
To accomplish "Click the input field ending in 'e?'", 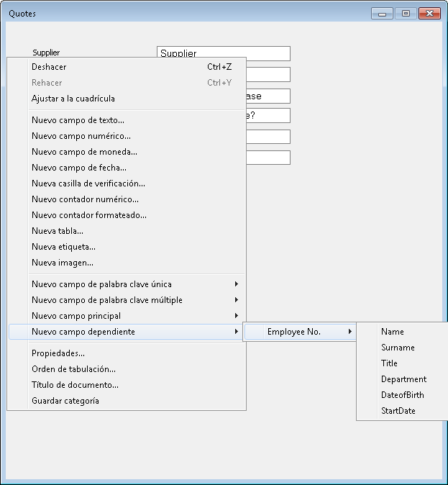I will [268, 115].
